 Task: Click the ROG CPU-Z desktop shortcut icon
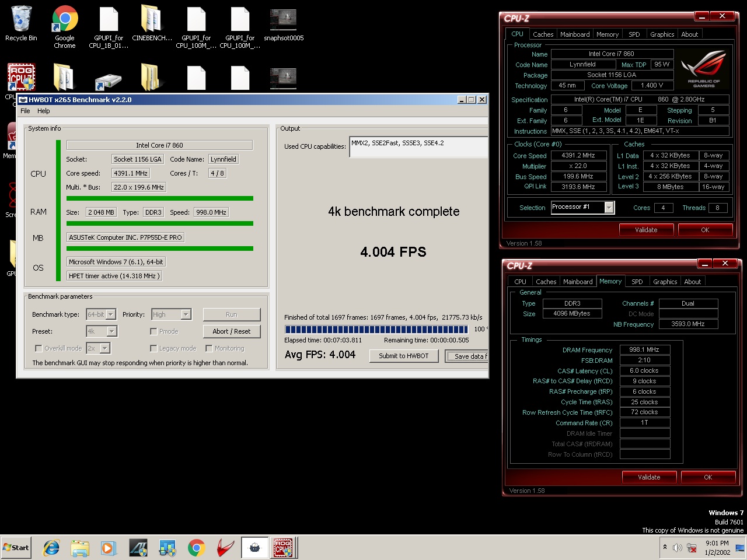(x=22, y=77)
